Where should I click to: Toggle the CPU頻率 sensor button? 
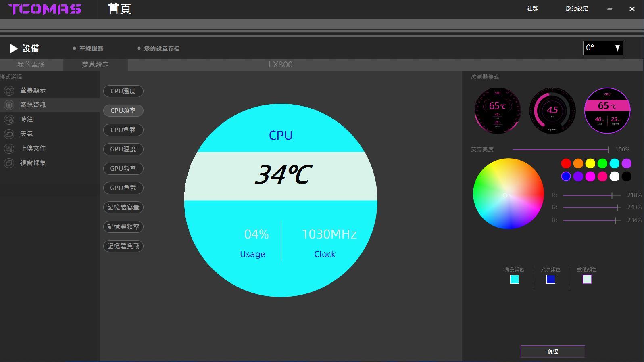(123, 111)
